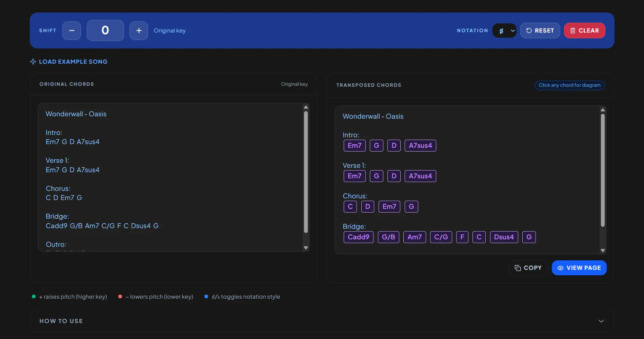Click the Load Example Song link
The image size is (644, 339).
pyautogui.click(x=69, y=62)
